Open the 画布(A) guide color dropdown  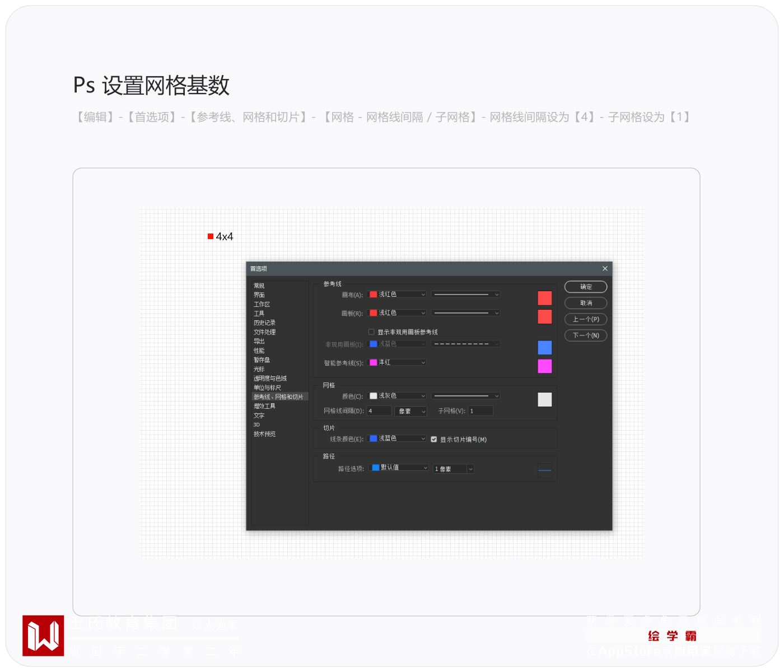[x=397, y=295]
